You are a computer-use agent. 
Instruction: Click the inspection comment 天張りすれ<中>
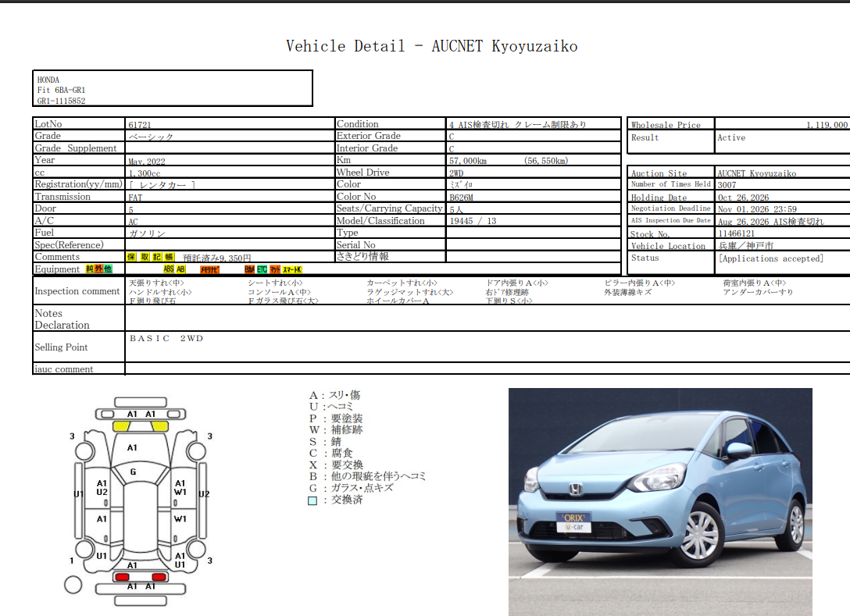point(157,283)
